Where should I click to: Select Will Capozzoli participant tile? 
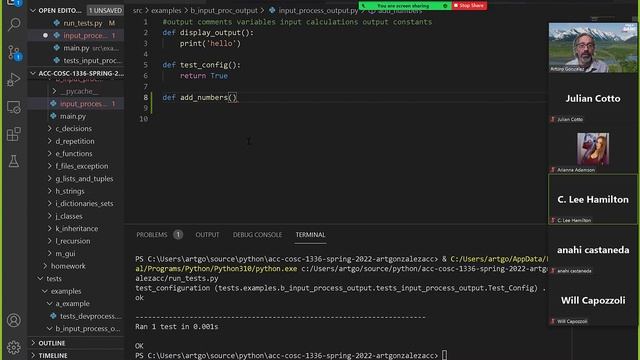(x=593, y=300)
